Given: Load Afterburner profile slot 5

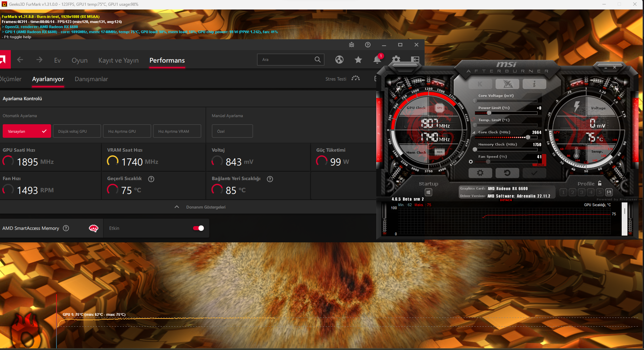Looking at the screenshot, I should point(600,192).
